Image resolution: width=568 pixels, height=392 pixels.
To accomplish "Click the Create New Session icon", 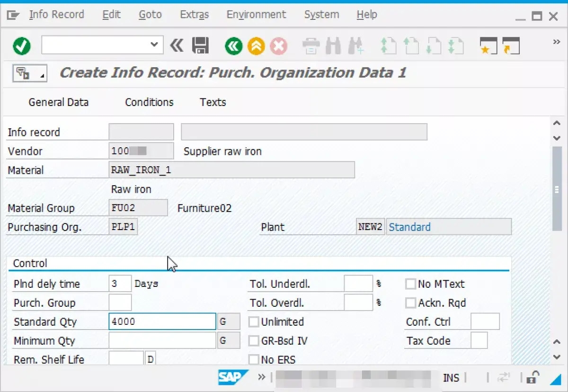I will point(488,45).
